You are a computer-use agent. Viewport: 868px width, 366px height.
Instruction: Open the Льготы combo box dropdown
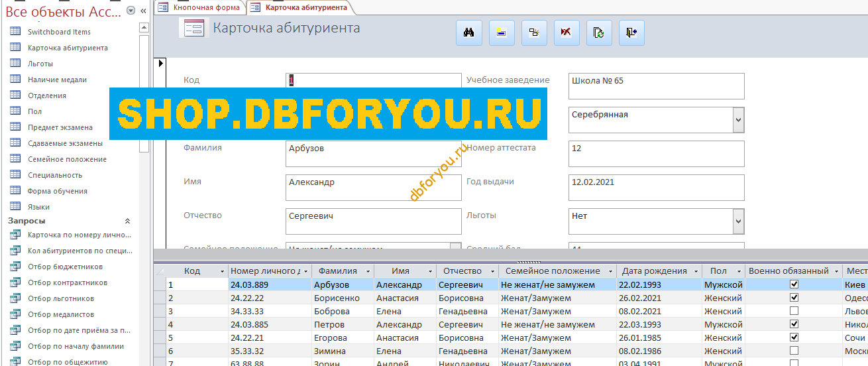coord(738,221)
